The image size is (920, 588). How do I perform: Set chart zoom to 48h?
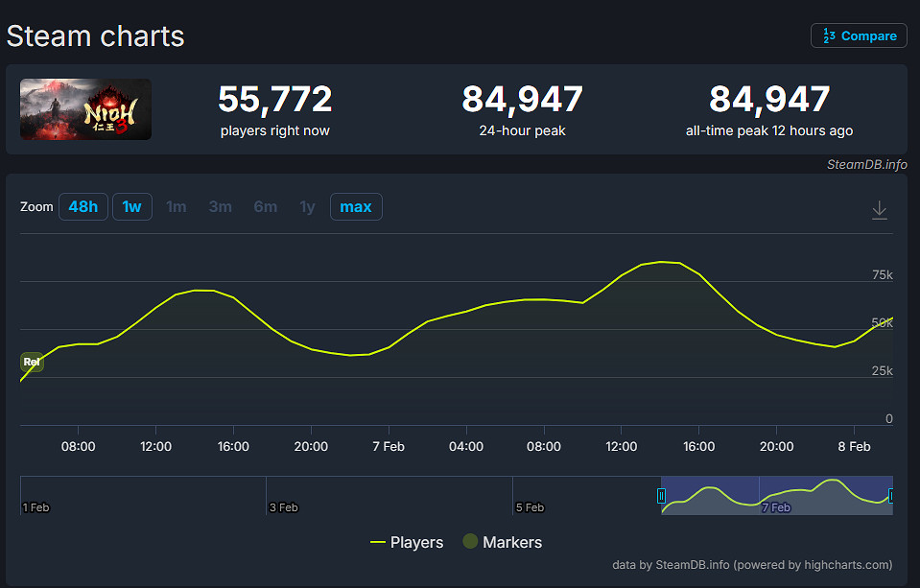click(x=83, y=207)
